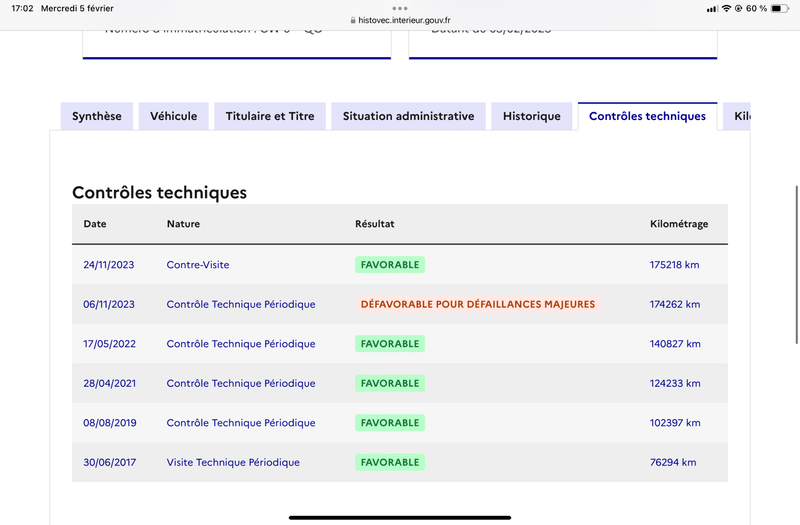Screen dimensions: 800x525
Task: Click the date 08/08/2019
Action: click(110, 423)
